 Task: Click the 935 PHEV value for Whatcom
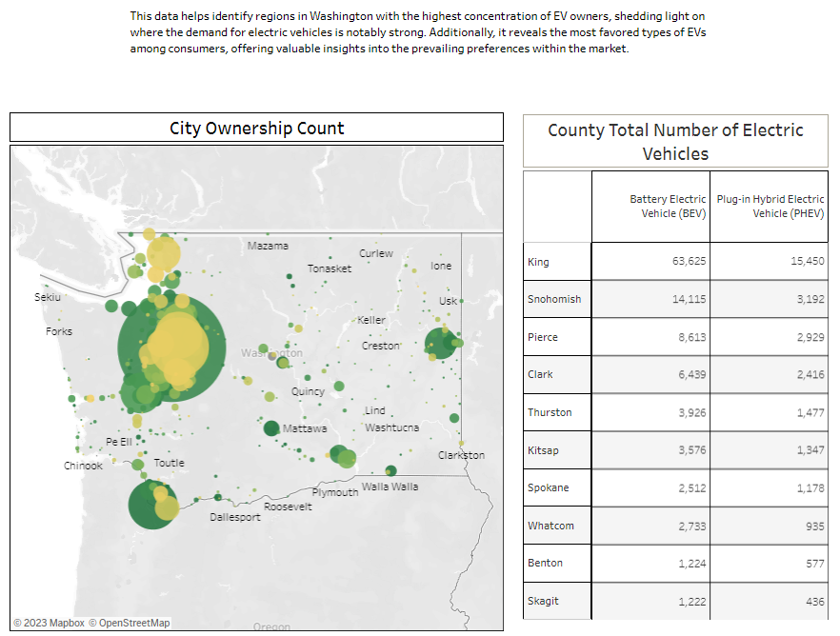tap(811, 526)
